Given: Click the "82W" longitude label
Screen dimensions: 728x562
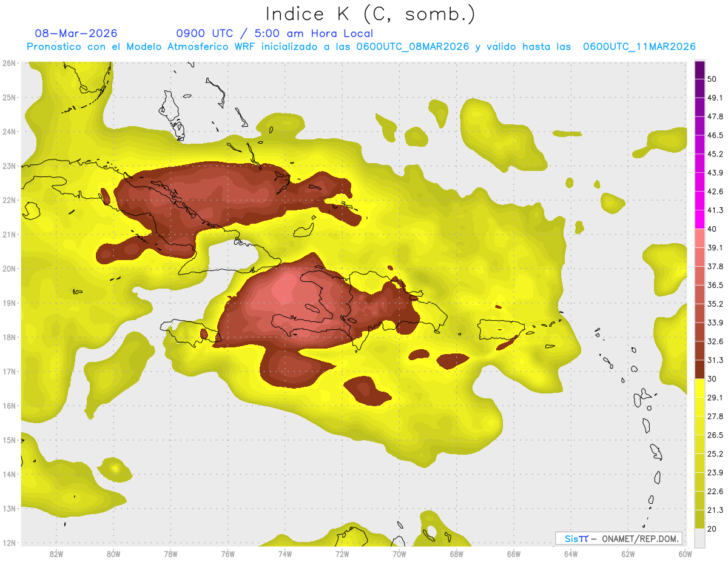Looking at the screenshot, I should (56, 554).
